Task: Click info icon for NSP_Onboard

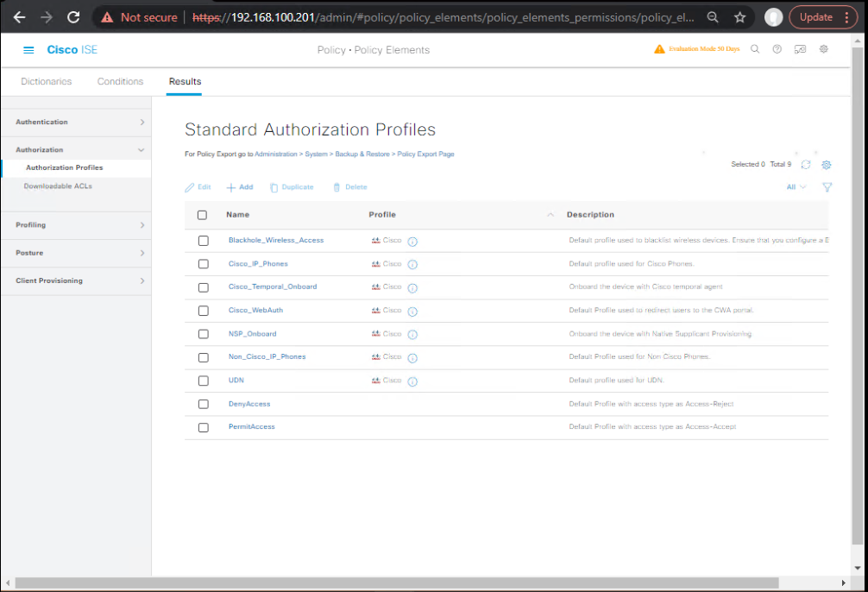Action: (x=412, y=335)
